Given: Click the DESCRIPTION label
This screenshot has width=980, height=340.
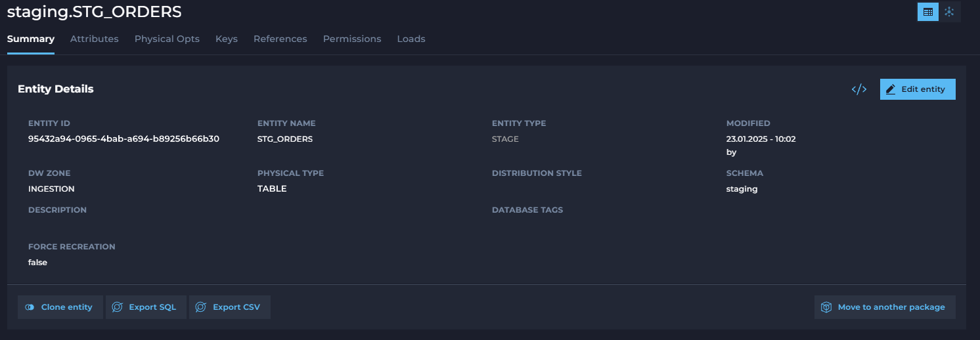Looking at the screenshot, I should tap(57, 210).
